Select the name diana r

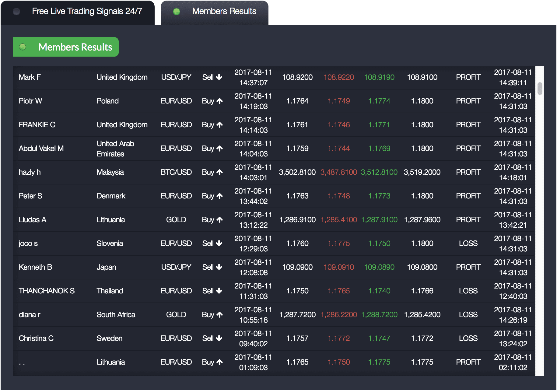[30, 315]
